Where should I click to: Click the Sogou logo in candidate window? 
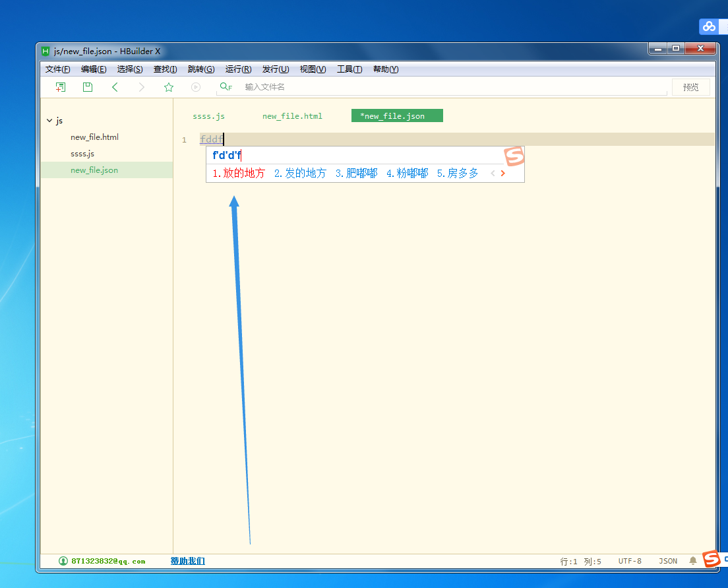(x=514, y=156)
